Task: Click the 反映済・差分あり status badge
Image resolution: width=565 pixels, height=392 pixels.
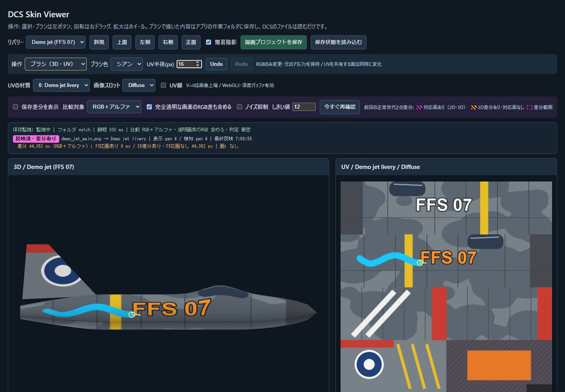Action: [x=36, y=139]
